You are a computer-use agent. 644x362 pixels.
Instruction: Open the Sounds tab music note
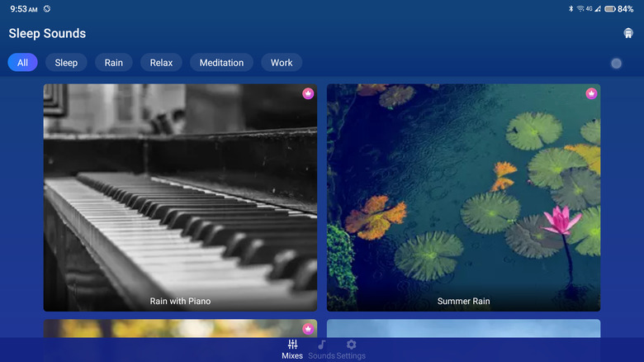(322, 345)
